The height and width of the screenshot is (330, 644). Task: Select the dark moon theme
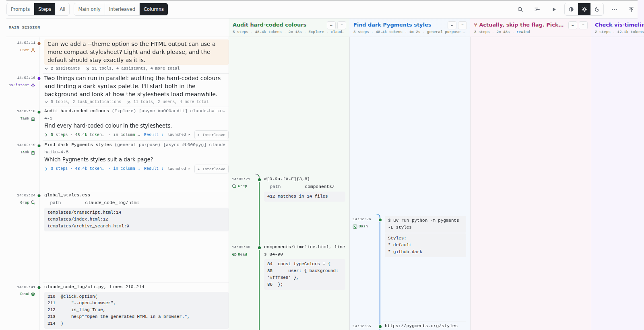597,9
